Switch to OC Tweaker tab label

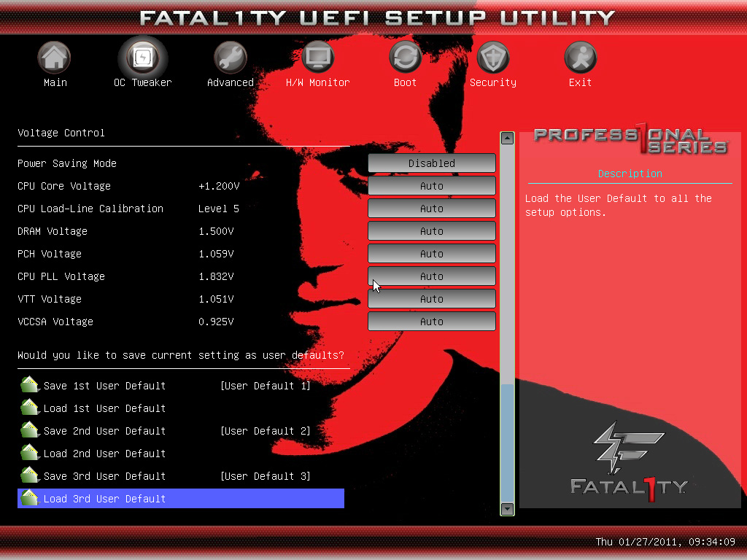tap(142, 82)
